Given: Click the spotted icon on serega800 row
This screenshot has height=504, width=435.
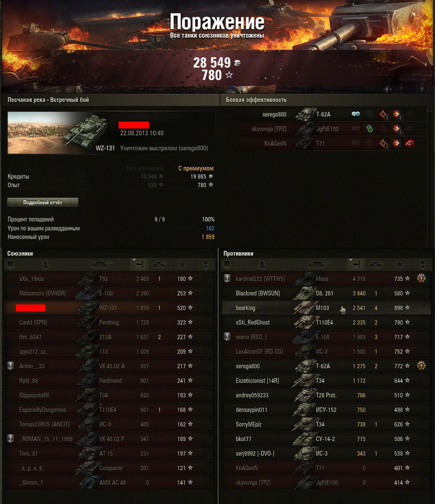Looking at the screenshot, I should pos(356,114).
